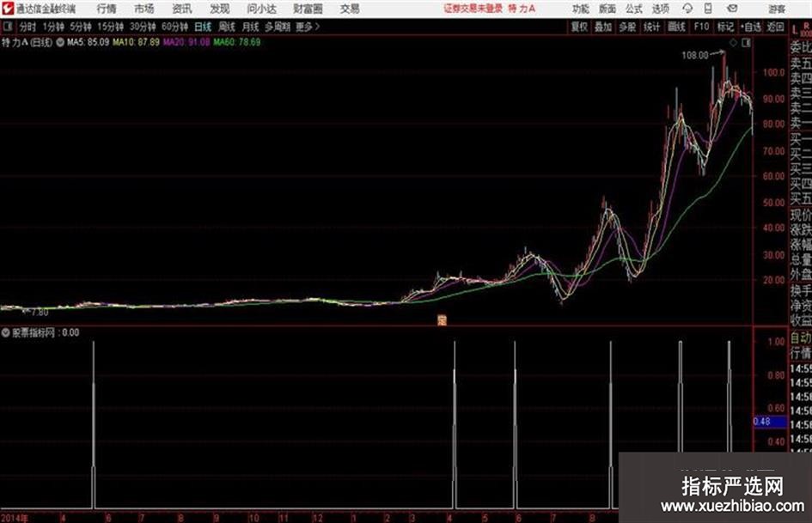
Task: Click the MA5: 85.09 indicator value
Action: (88, 42)
